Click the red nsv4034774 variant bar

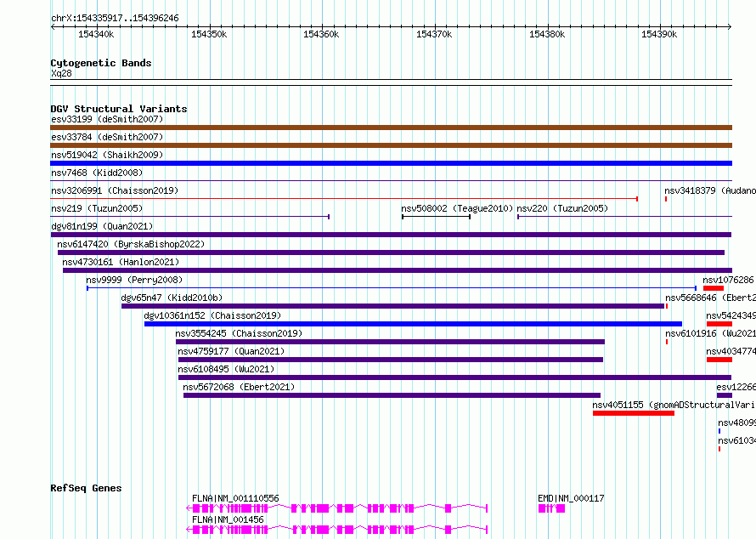pos(719,360)
